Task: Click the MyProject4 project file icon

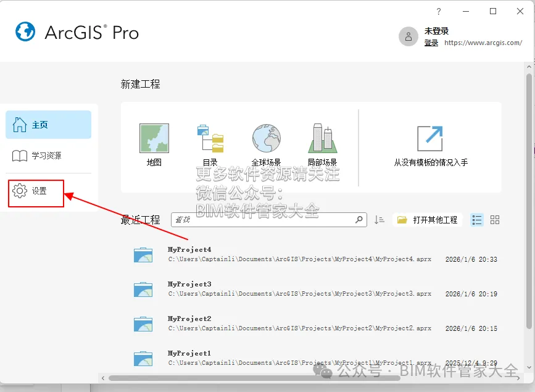Action: [143, 255]
